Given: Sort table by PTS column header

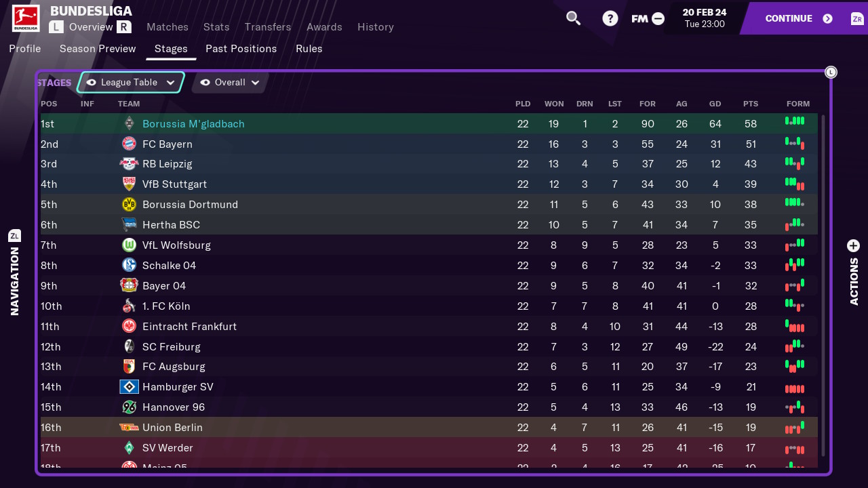Looking at the screenshot, I should tap(750, 104).
